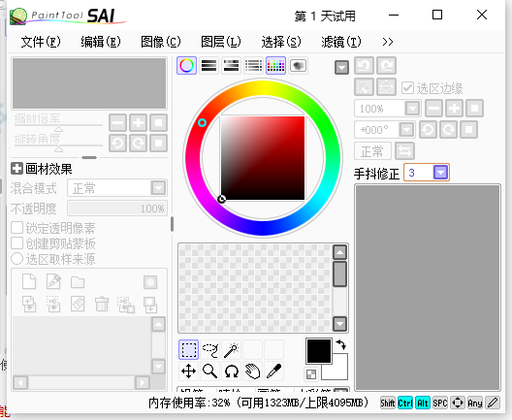Open the 选择(S) menu
Screen dimensions: 512x420
[281, 42]
